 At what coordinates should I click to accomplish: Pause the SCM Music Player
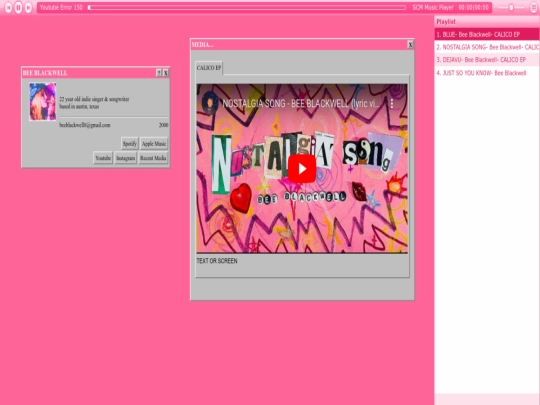click(x=18, y=7)
